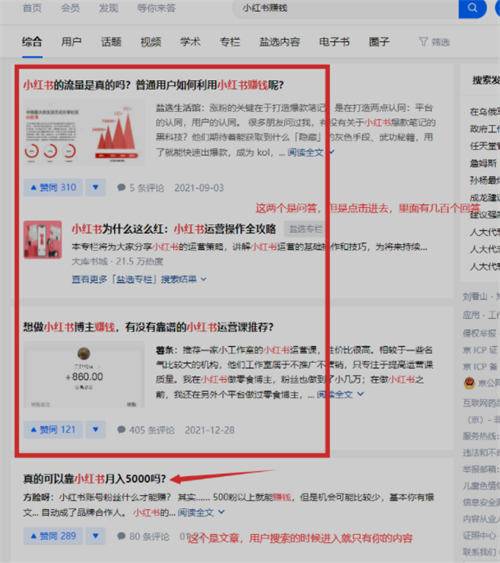The height and width of the screenshot is (563, 500).
Task: Open question 真的可以靠小红书月入5000吗
Action: (x=94, y=479)
